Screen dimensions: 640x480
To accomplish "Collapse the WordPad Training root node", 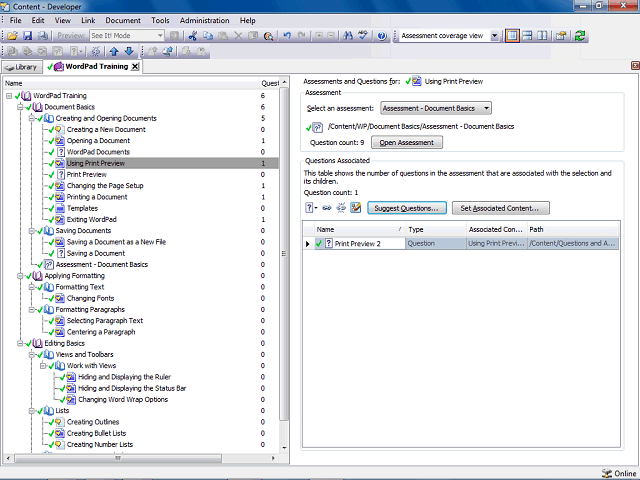I will 9,96.
